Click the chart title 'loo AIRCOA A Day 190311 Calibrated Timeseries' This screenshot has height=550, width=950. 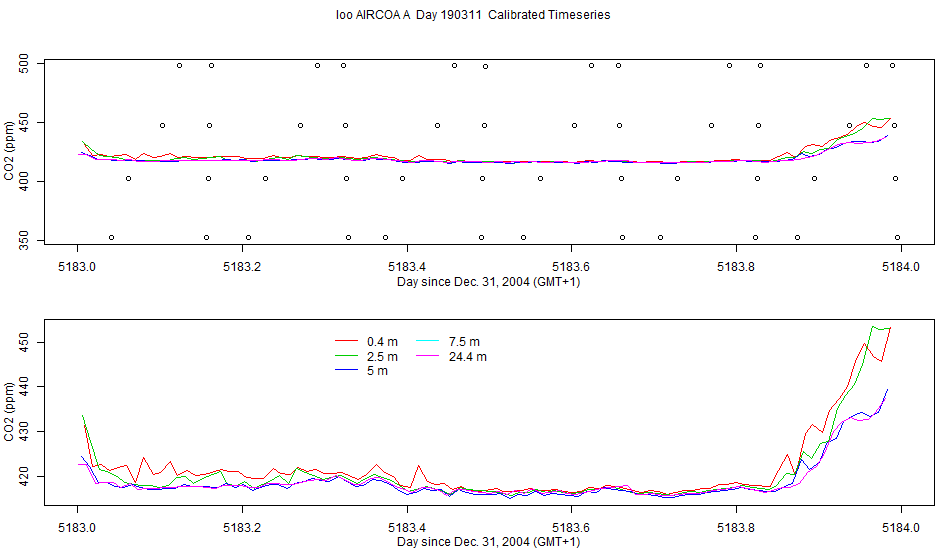click(473, 15)
